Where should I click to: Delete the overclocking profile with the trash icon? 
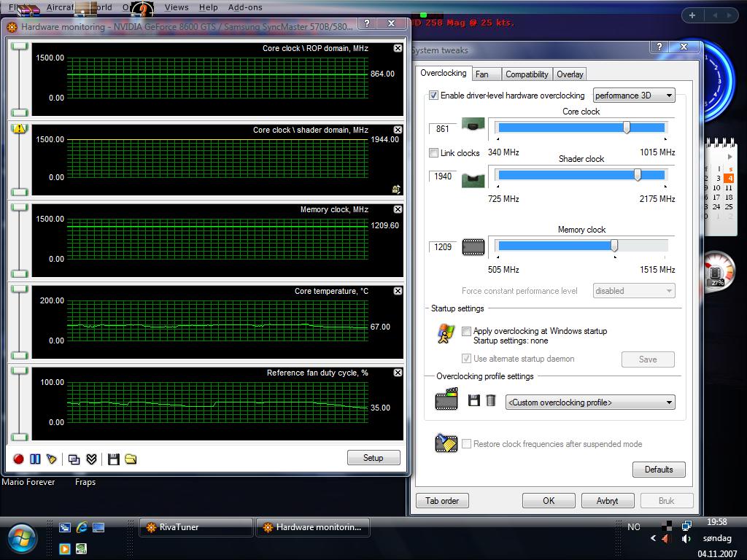pos(491,400)
